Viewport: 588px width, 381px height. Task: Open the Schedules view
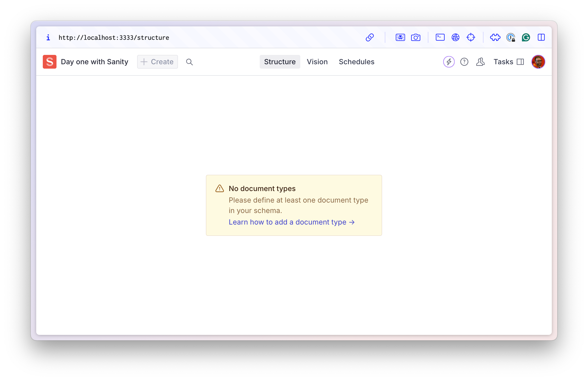coord(357,61)
